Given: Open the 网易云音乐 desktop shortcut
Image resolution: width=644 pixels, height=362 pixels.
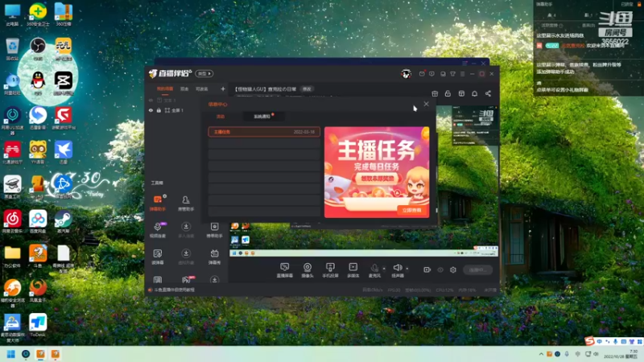Looking at the screenshot, I should point(12,222).
